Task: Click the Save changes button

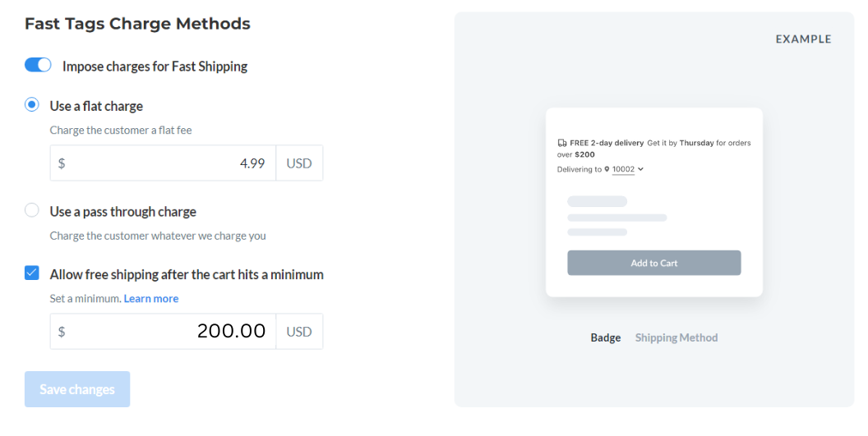Action: (77, 389)
